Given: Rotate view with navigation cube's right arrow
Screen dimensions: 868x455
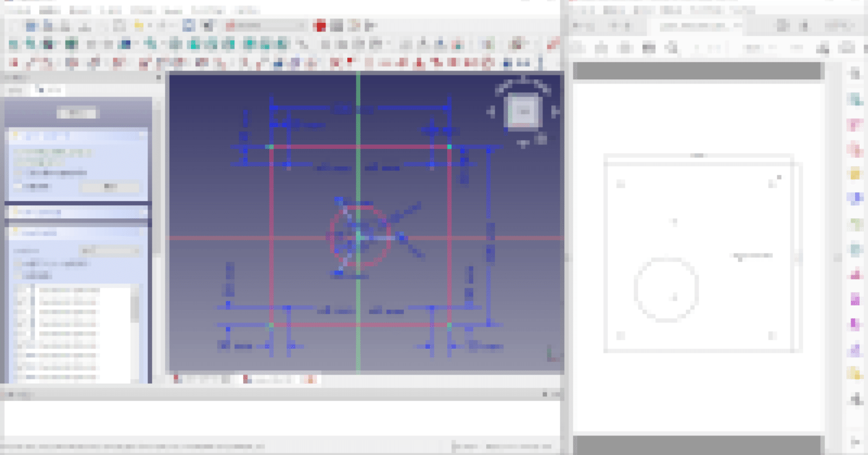Looking at the screenshot, I should (x=555, y=112).
